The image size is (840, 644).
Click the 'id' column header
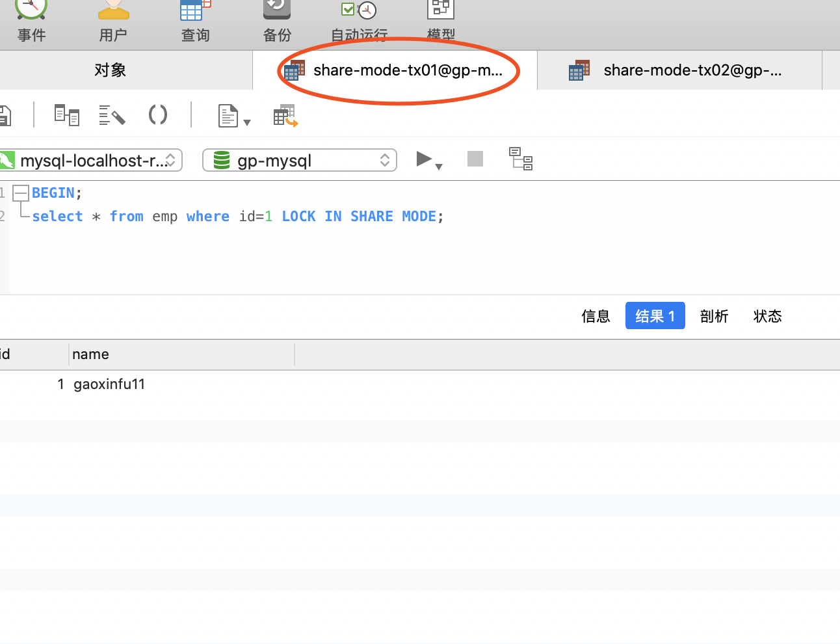pyautogui.click(x=34, y=355)
